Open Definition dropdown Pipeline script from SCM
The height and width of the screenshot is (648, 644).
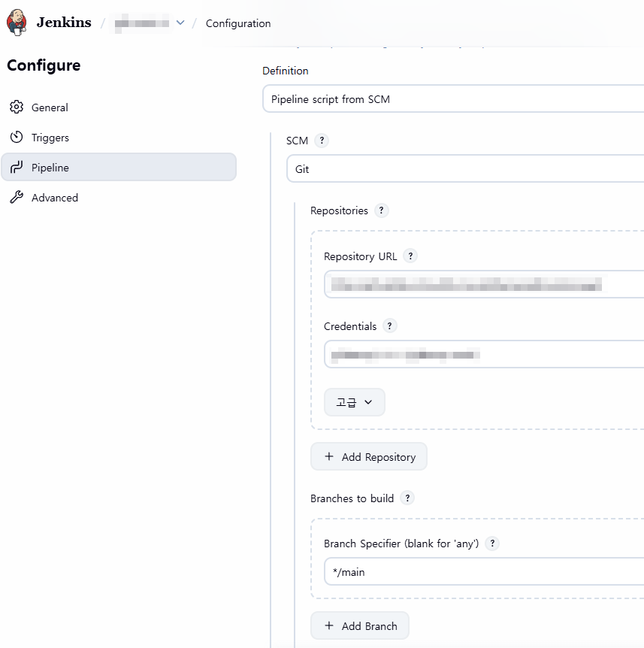point(453,98)
